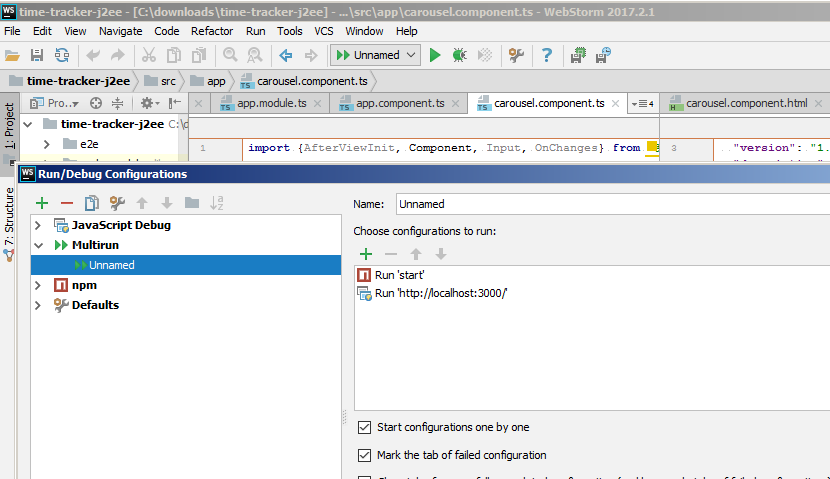The image size is (830, 479).
Task: Move the selected run entry up in the list
Action: [416, 254]
